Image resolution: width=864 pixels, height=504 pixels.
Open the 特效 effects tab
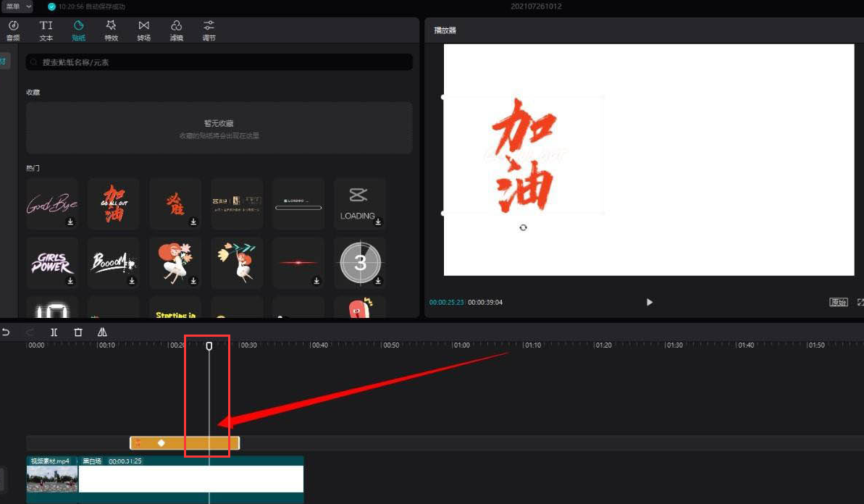112,31
